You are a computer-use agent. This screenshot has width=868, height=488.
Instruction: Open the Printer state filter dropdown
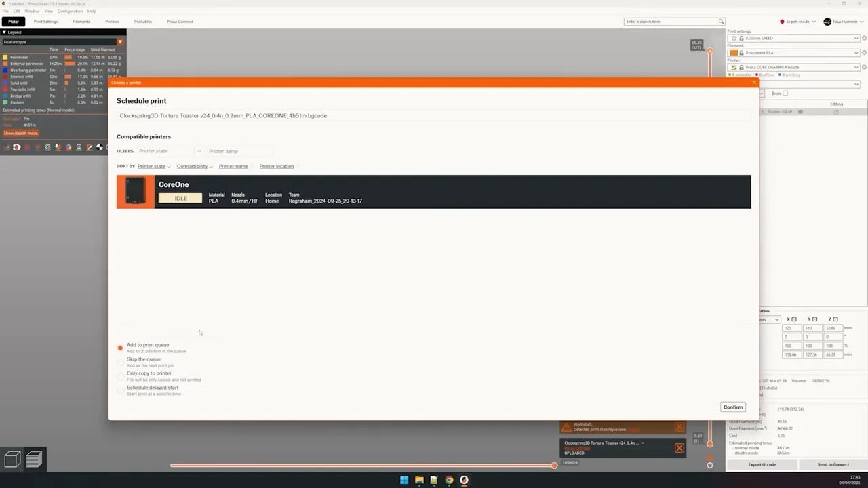(x=170, y=151)
